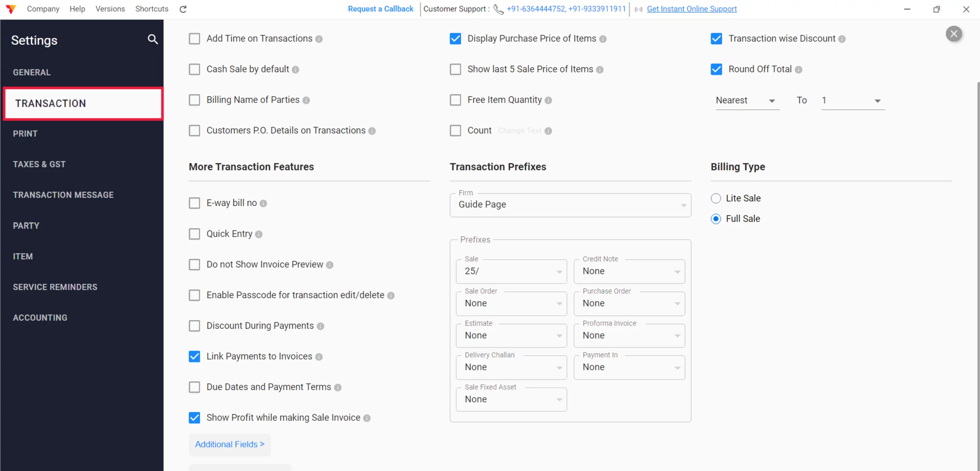This screenshot has width=980, height=471.
Task: Click info icon beside Count Change Text
Action: tap(548, 131)
